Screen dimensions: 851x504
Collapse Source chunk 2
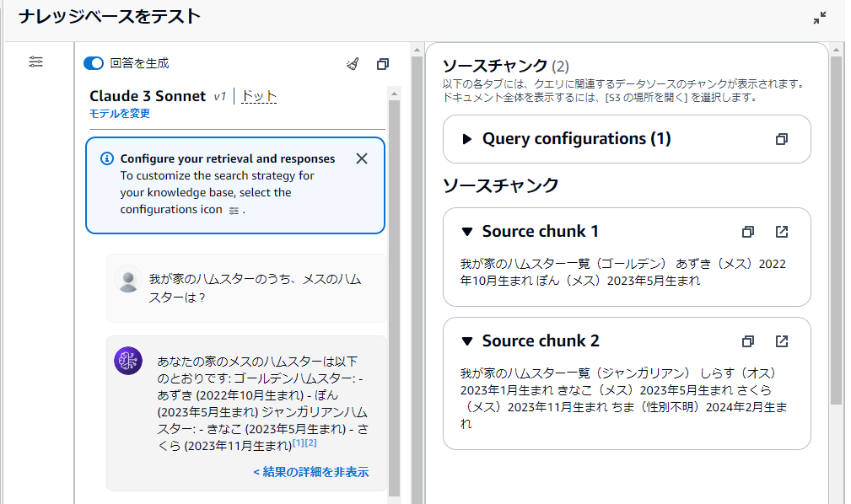tap(466, 341)
